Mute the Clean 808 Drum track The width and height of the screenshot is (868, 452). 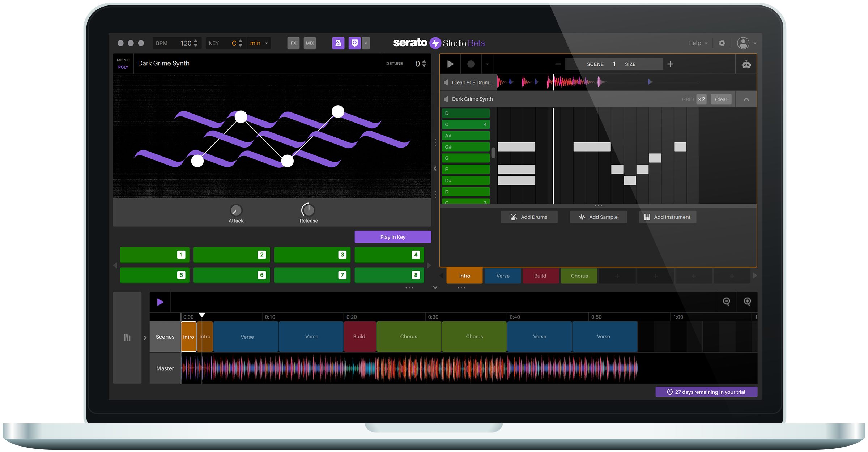446,82
